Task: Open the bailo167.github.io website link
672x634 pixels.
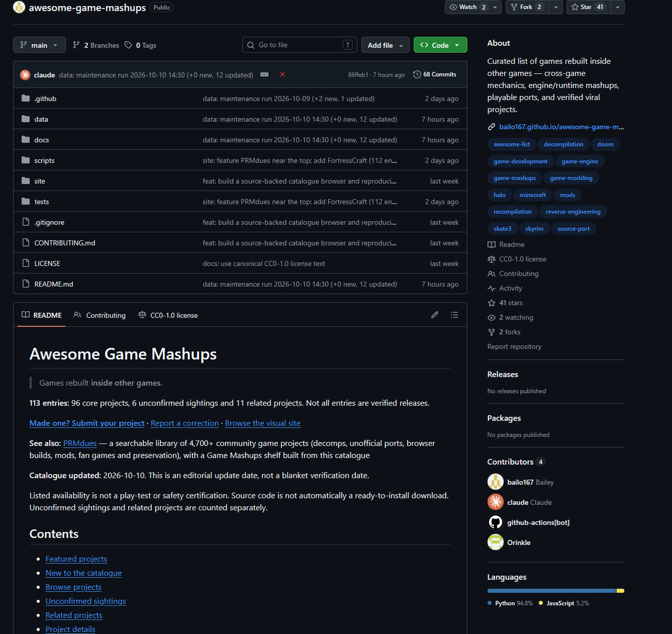Action: tap(561, 127)
